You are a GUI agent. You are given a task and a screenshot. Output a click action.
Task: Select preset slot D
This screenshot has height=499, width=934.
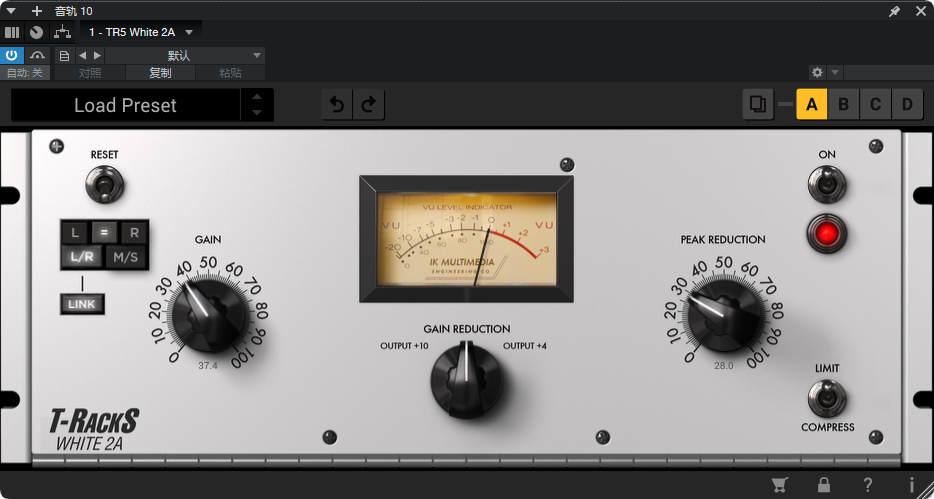click(907, 105)
